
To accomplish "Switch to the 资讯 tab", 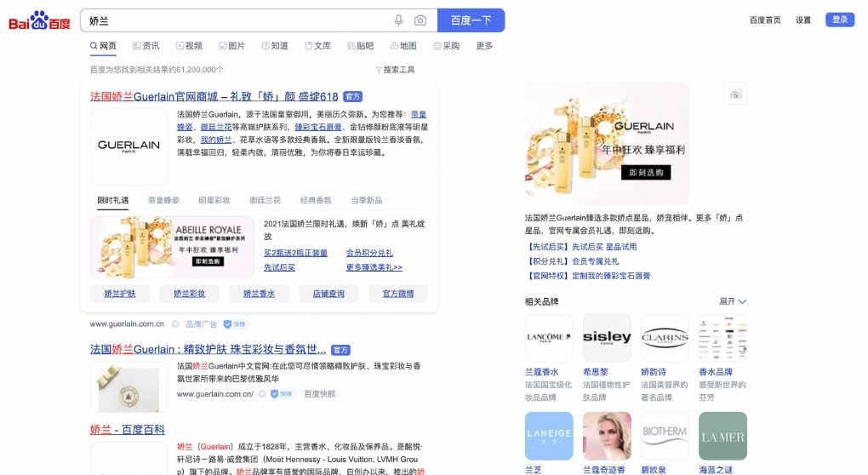I will pos(146,46).
